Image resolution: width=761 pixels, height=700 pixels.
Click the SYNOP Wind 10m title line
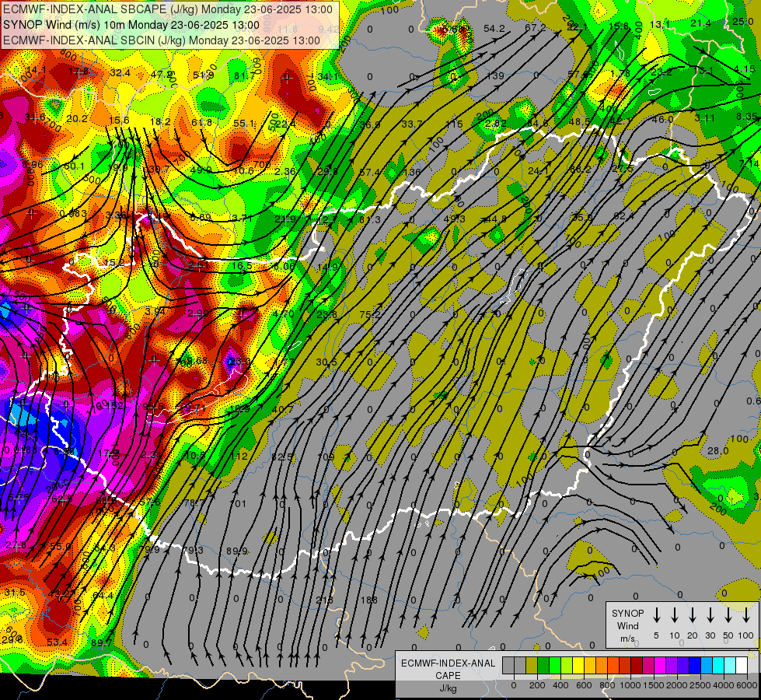pyautogui.click(x=131, y=25)
